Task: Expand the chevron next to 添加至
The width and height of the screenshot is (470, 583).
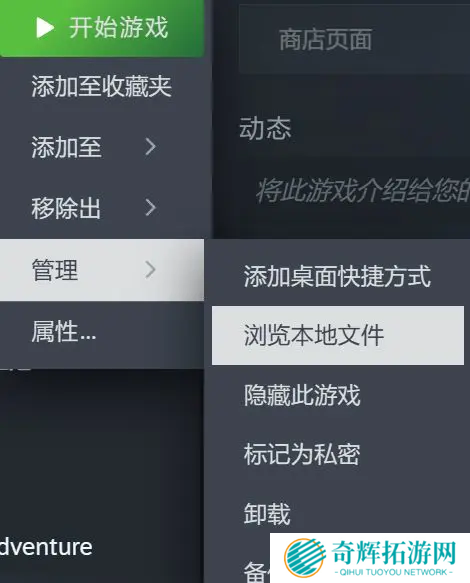Action: (x=150, y=146)
